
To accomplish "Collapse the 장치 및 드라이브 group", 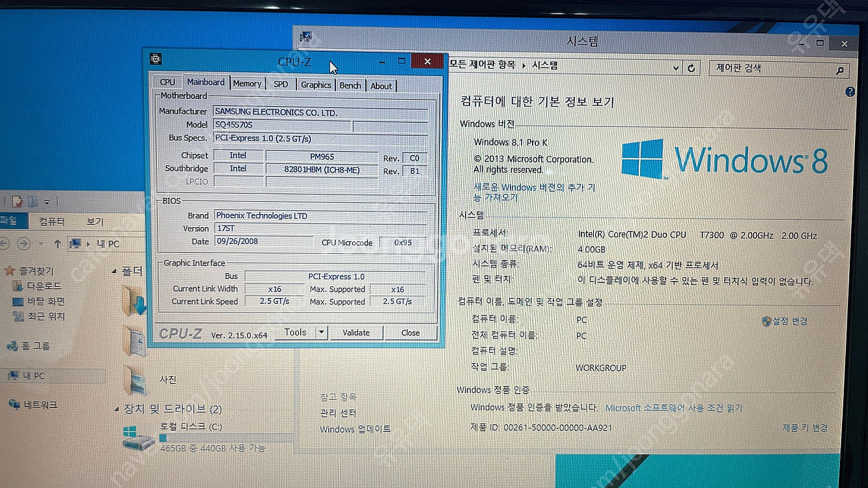I will pyautogui.click(x=116, y=409).
